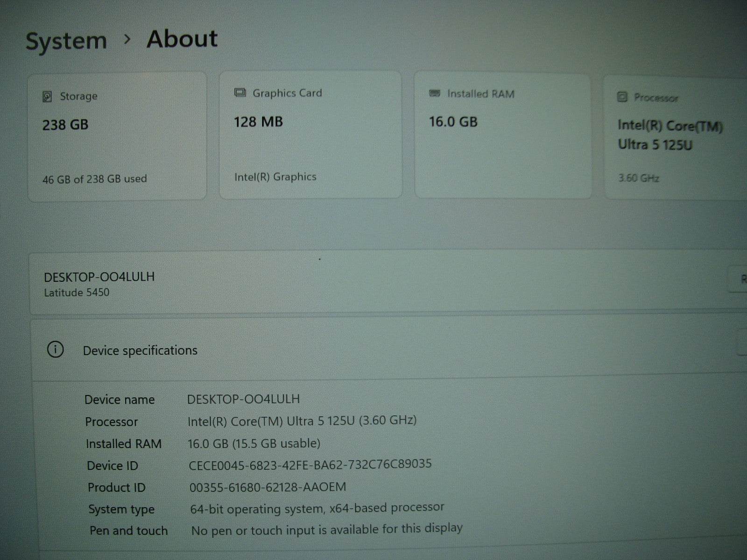Click the Installed RAM memory icon
The width and height of the screenshot is (747, 560).
click(x=435, y=94)
